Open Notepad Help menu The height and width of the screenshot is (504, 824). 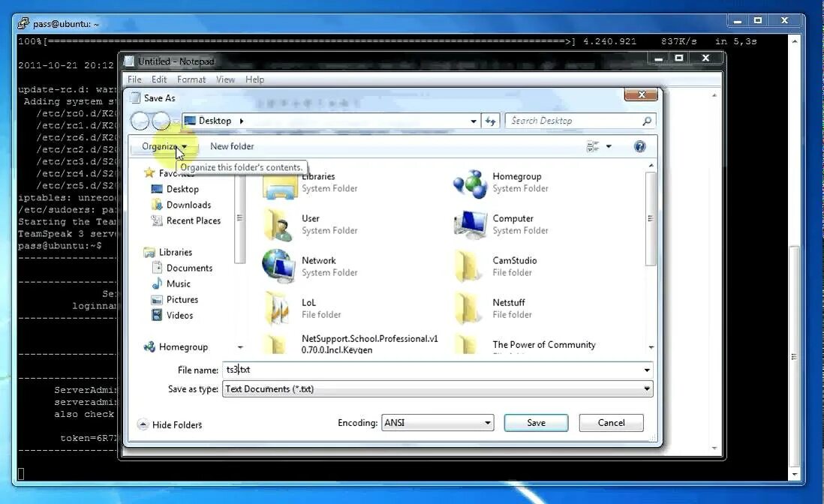coord(255,79)
